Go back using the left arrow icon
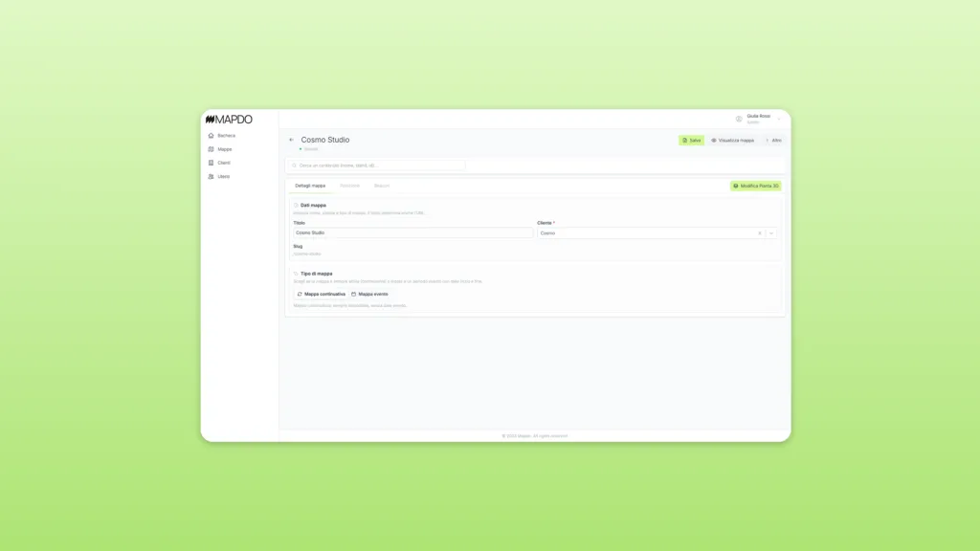This screenshot has width=980, height=551. click(292, 140)
